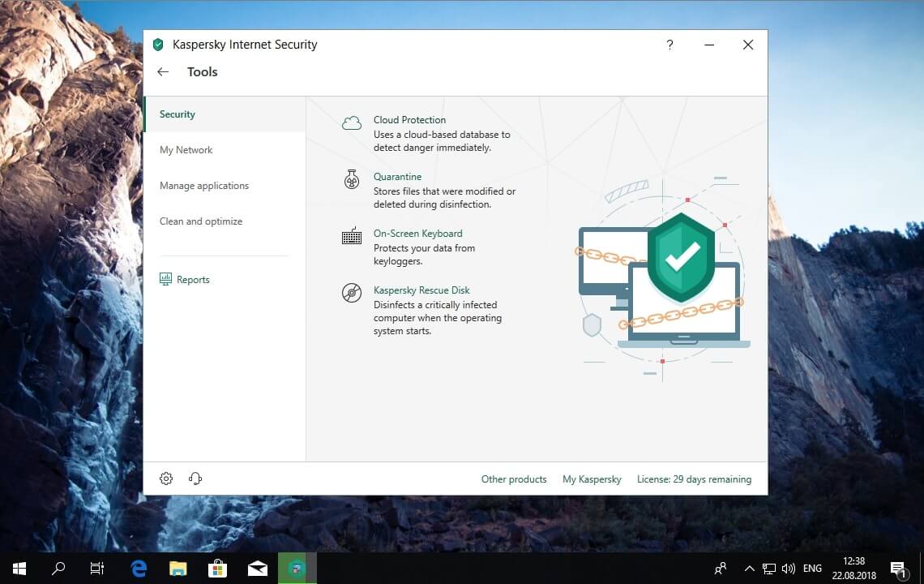Viewport: 924px width, 584px height.
Task: Click text "Uses a cloud-based database to"
Action: coord(442,135)
